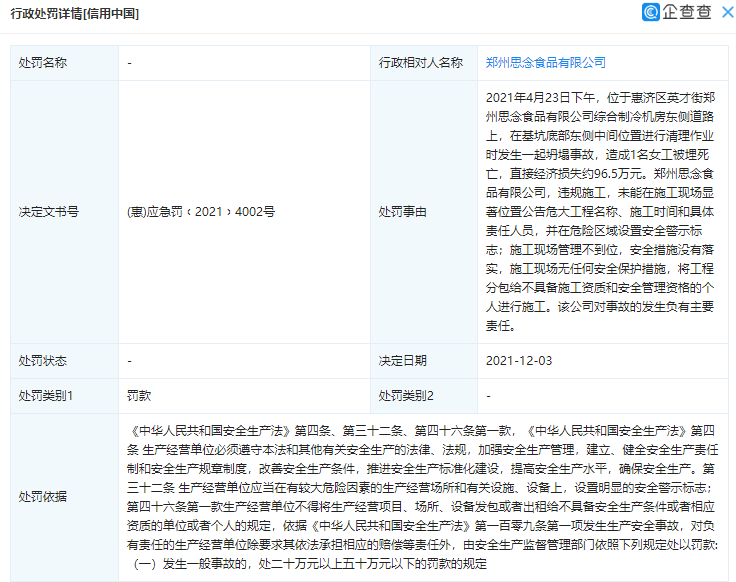Click the 处罚事由 label cell
Image resolution: width=736 pixels, height=582 pixels.
click(424, 212)
